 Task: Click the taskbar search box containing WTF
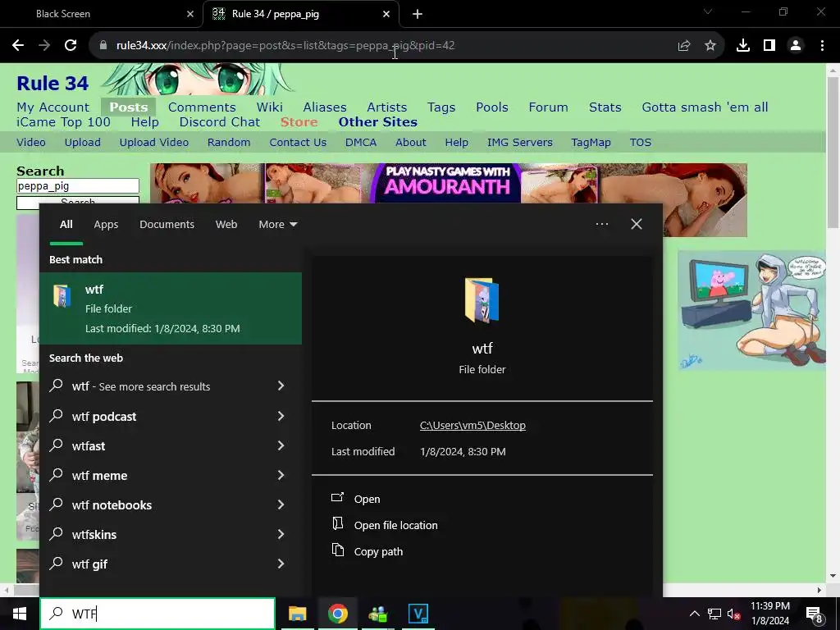click(x=157, y=614)
